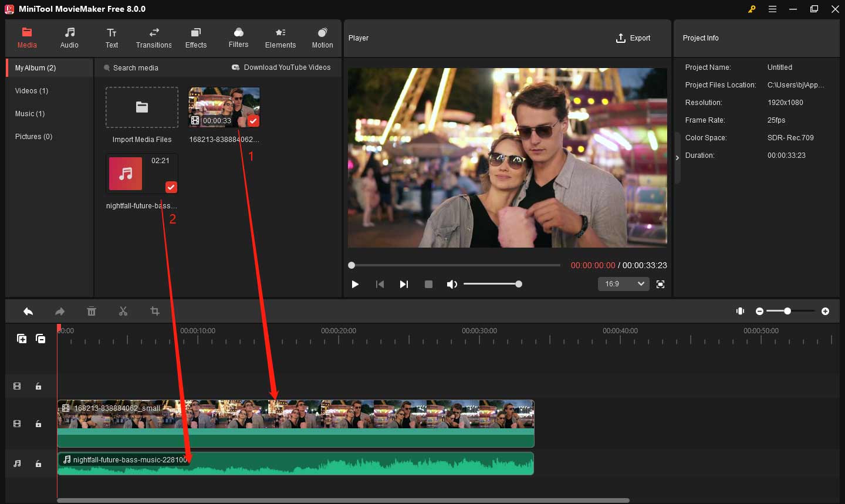Click the audio track music note icon
This screenshot has width=845, height=504.
pos(17,464)
